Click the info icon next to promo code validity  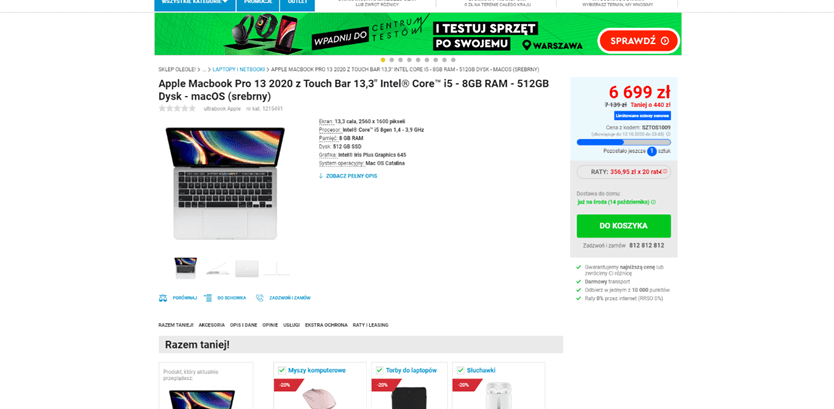click(x=668, y=135)
